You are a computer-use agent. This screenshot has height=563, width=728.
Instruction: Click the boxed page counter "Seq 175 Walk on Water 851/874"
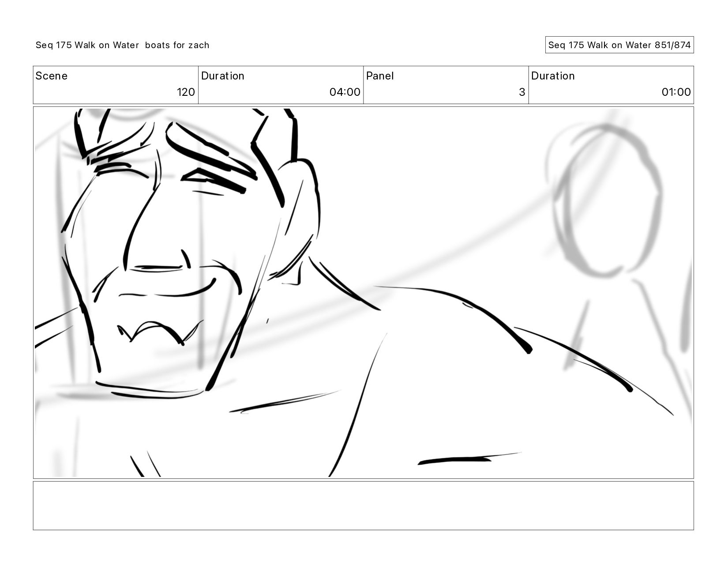tap(619, 45)
